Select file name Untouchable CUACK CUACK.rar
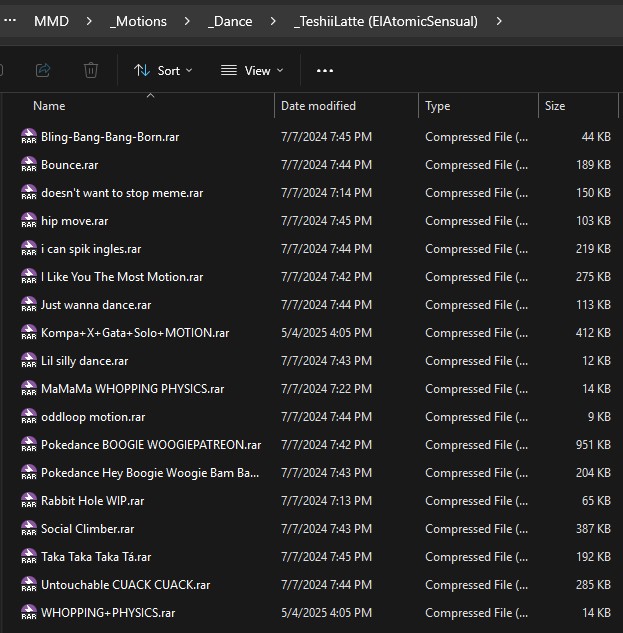The height and width of the screenshot is (633, 623). [x=126, y=585]
